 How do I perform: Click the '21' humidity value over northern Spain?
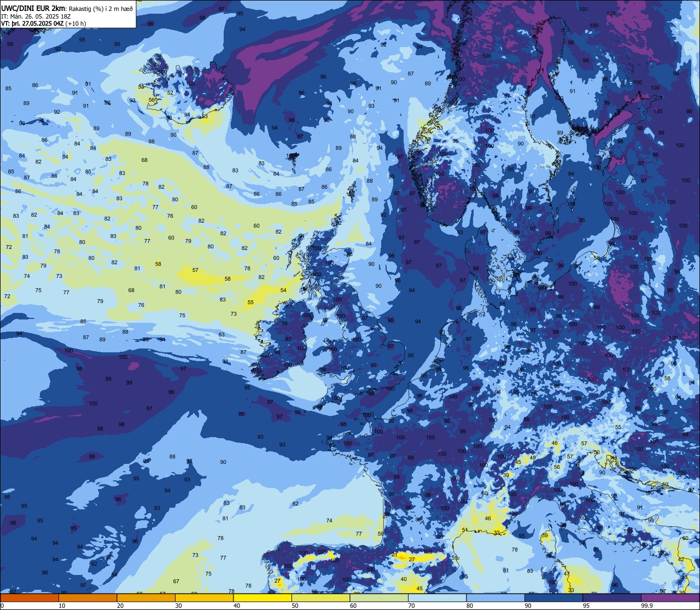tap(395, 555)
